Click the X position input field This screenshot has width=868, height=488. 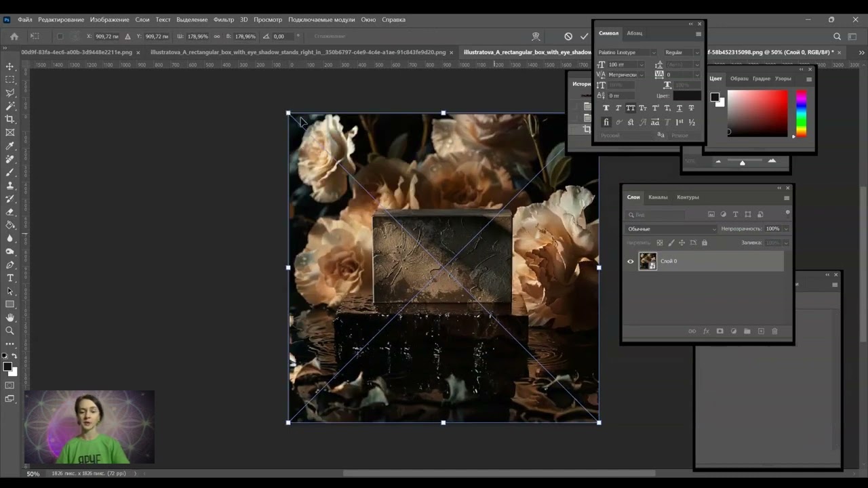click(x=108, y=37)
